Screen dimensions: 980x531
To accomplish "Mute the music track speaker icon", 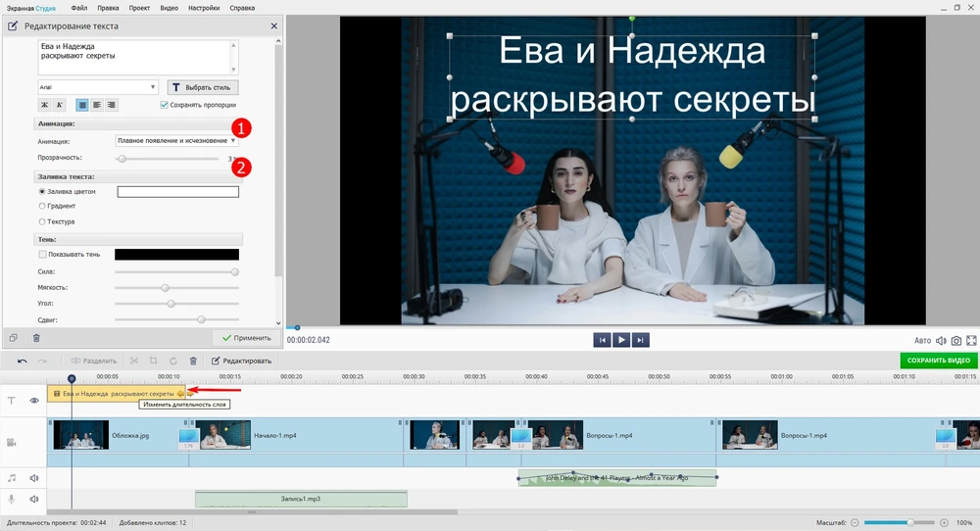I will click(x=34, y=478).
